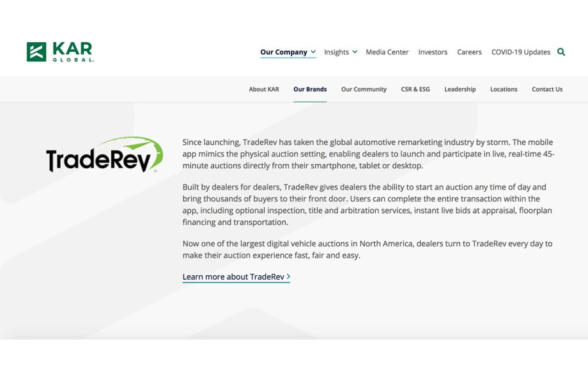Open the CSR & ESG tab
Viewport: 588px width, 368px height.
pyautogui.click(x=415, y=89)
